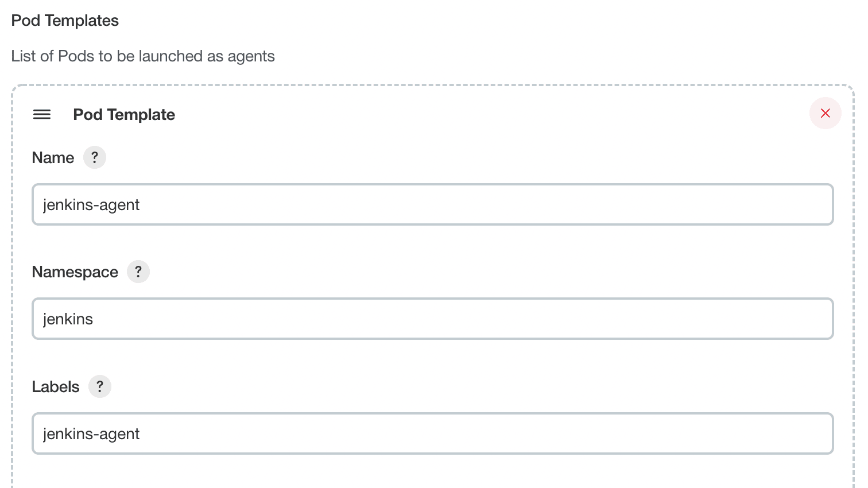Click the Namespace field label
This screenshot has height=488, width=868.
tap(75, 272)
